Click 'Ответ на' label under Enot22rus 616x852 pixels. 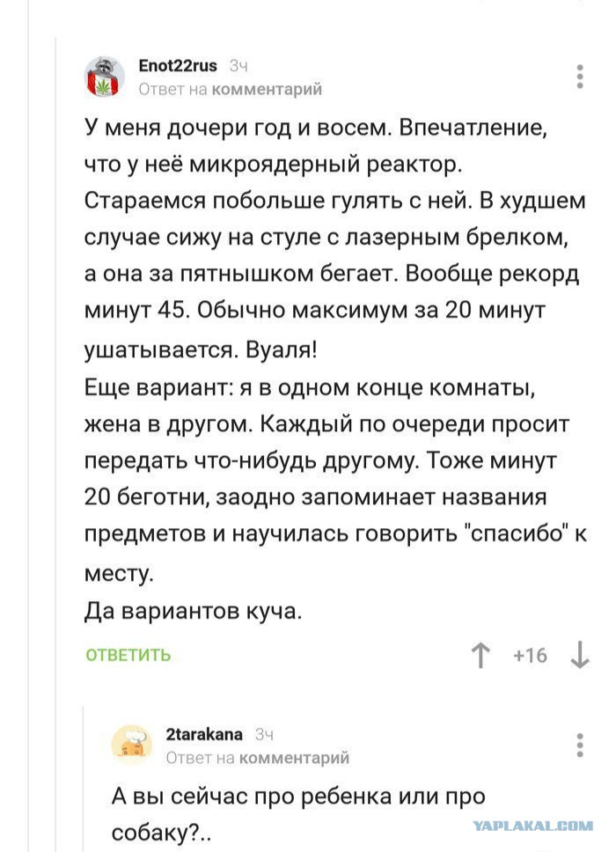[x=173, y=89]
